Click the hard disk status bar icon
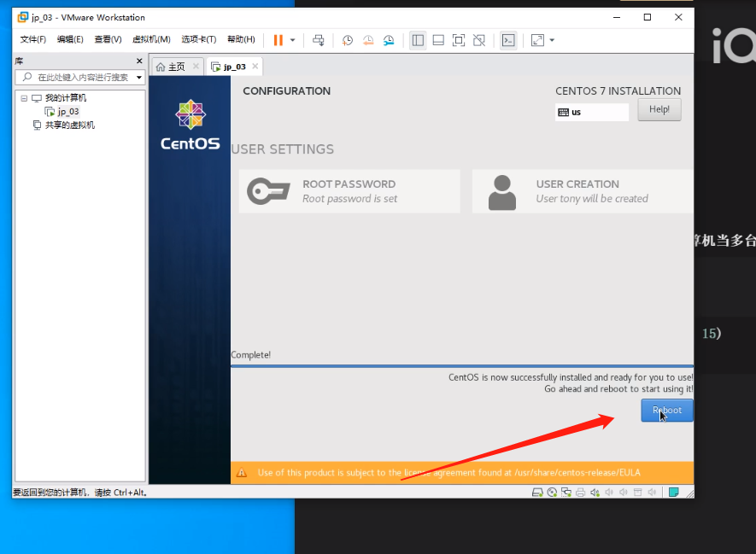The height and width of the screenshot is (554, 756). [537, 493]
